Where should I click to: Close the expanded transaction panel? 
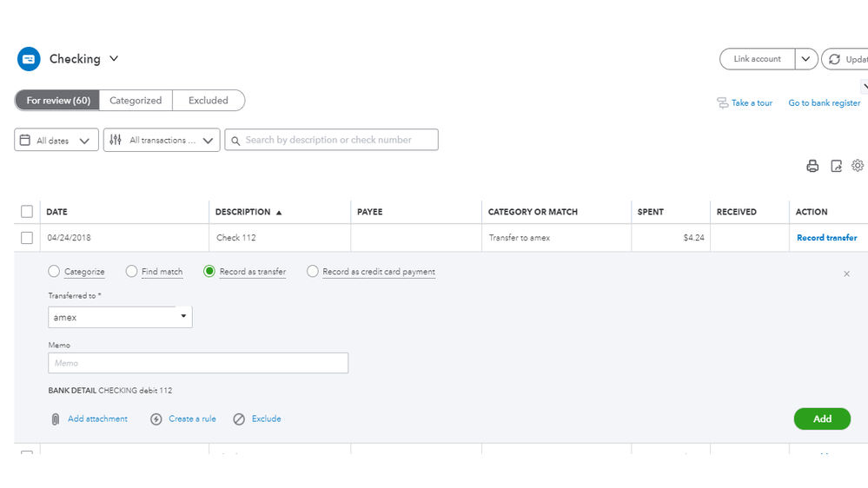[847, 274]
